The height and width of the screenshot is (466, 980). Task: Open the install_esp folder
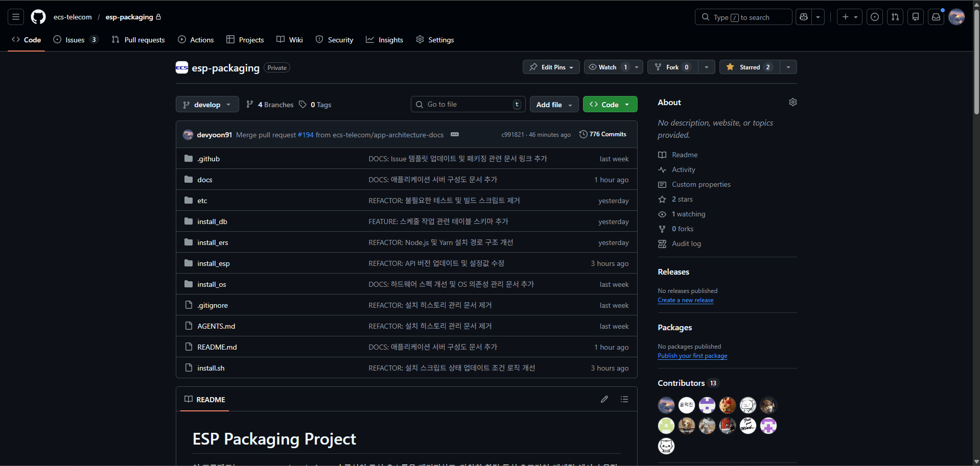pos(214,263)
